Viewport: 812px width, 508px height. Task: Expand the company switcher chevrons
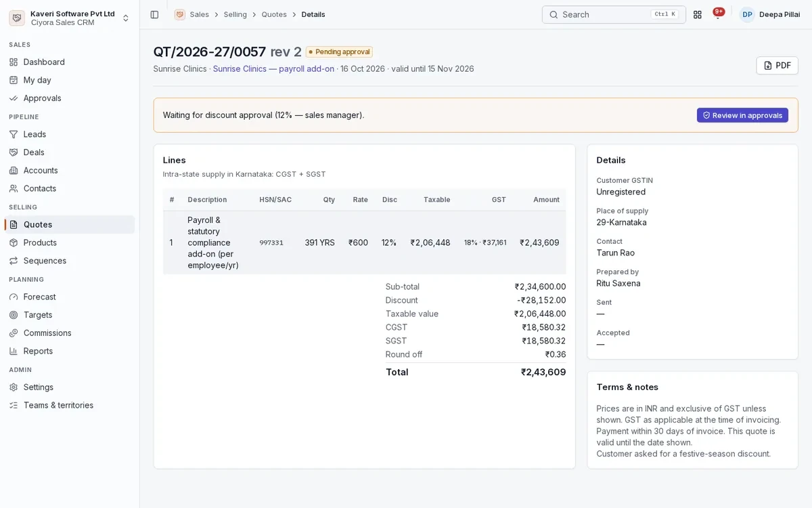coord(126,18)
